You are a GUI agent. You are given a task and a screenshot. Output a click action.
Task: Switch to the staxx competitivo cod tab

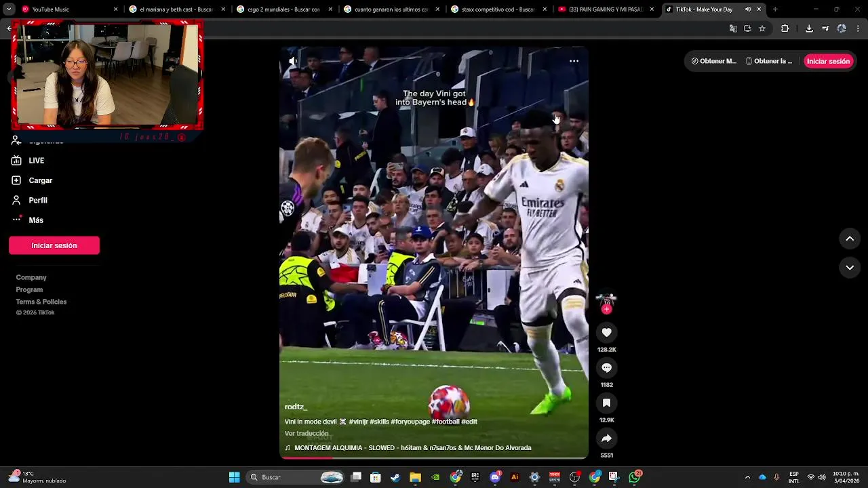coord(499,9)
